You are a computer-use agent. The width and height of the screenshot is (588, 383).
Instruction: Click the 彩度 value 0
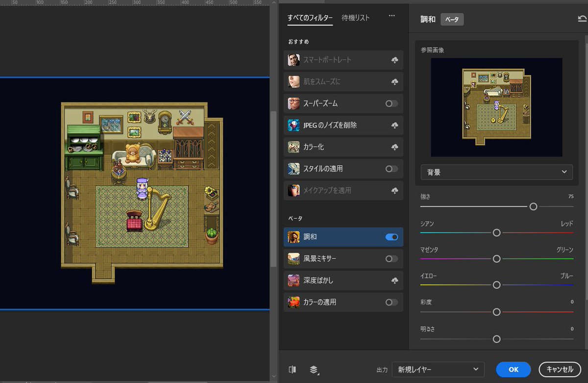(572, 302)
